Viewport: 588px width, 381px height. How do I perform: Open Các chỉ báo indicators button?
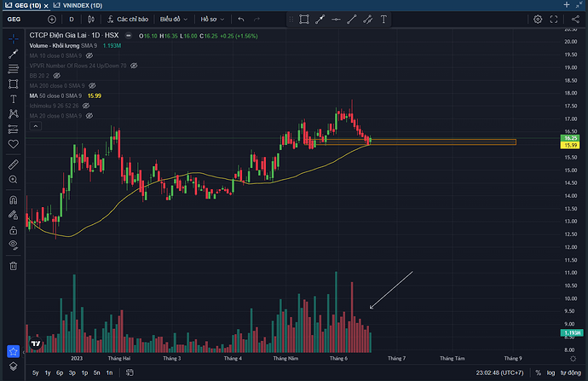click(128, 18)
